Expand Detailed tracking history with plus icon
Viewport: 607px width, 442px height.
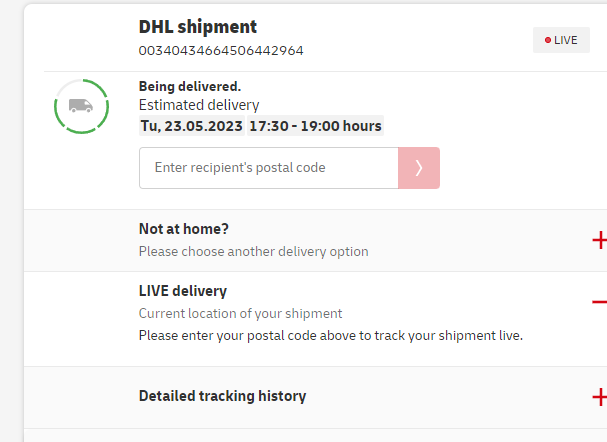point(599,397)
